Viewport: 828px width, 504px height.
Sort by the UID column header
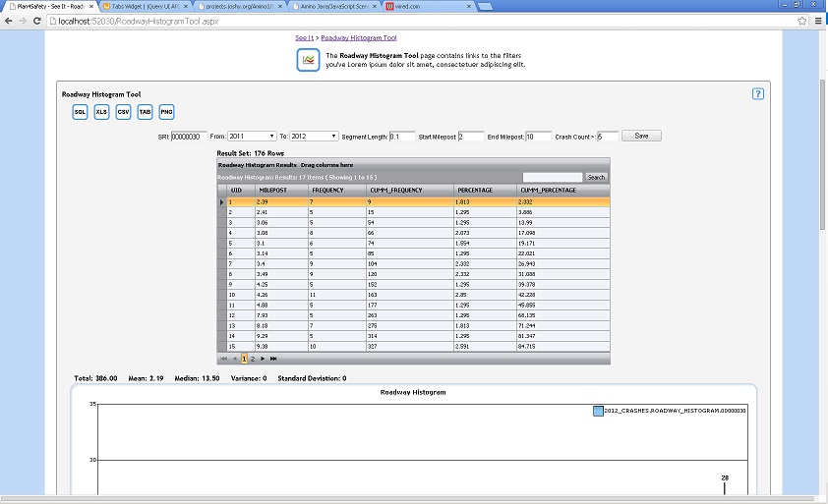click(x=241, y=190)
